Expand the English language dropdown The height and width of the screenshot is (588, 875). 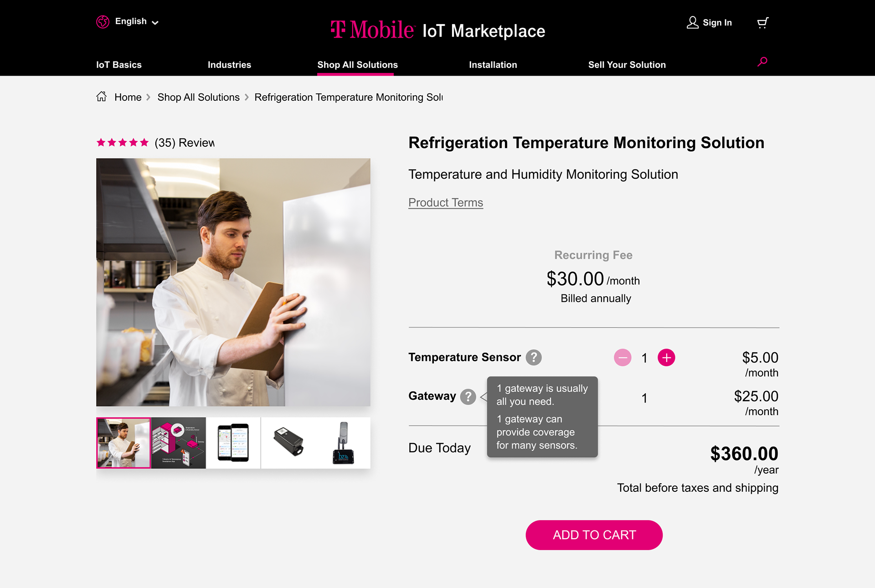point(136,21)
